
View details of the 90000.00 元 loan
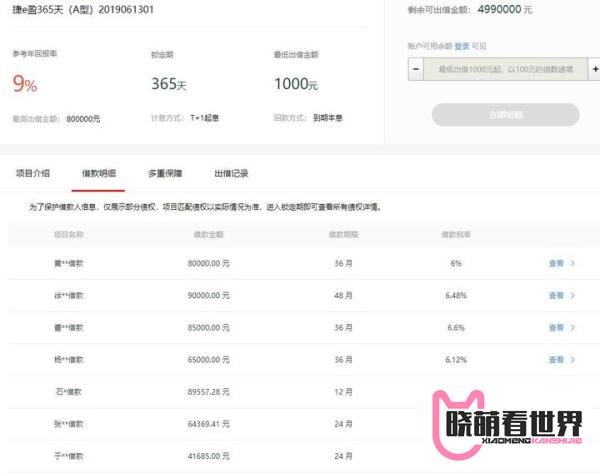(556, 295)
